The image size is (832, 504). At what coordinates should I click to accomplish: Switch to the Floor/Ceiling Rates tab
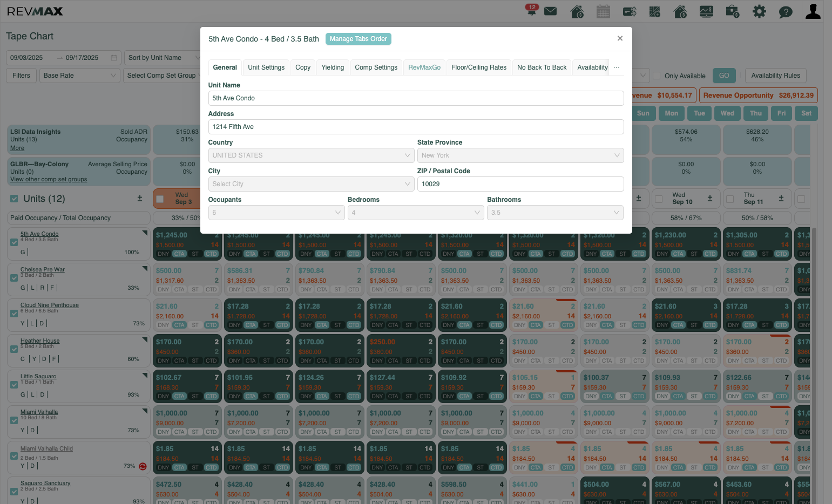pyautogui.click(x=479, y=67)
